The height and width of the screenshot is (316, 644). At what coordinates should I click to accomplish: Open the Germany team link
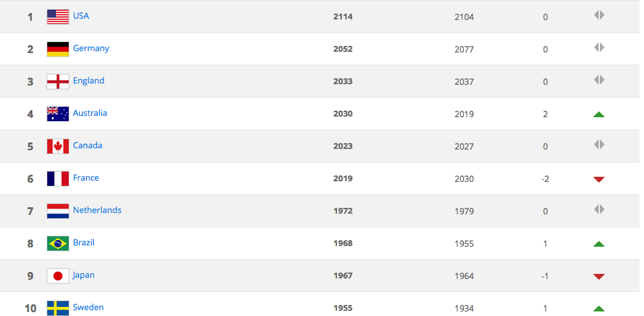pos(91,49)
